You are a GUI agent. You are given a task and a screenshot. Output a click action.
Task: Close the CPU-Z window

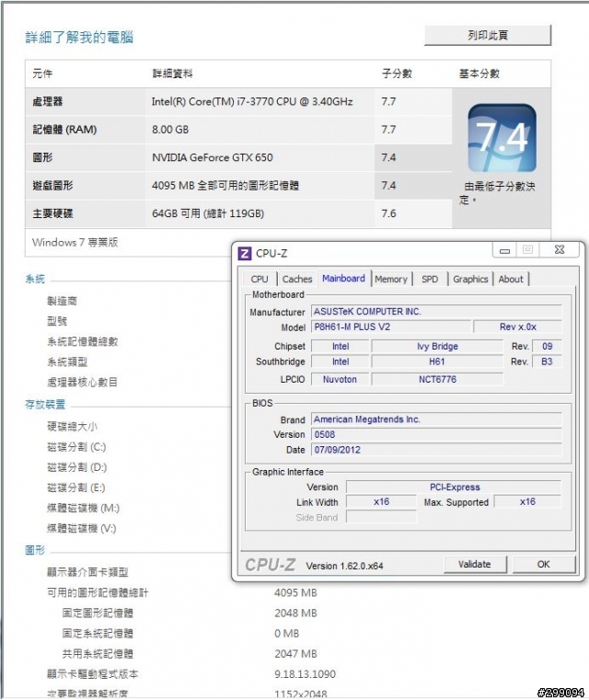[559, 250]
